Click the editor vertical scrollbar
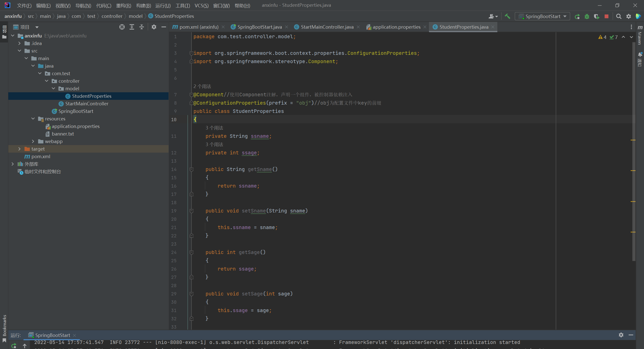Screen dimensions: 644x349 633,151
